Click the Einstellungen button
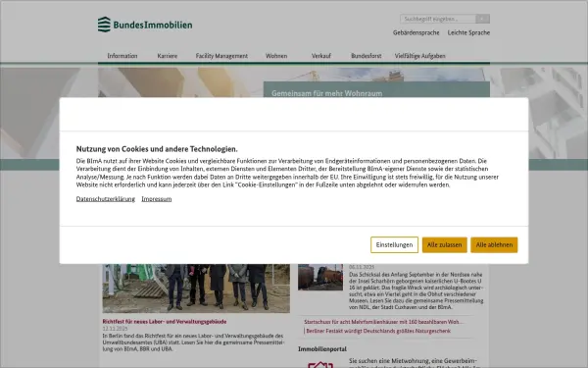The height and width of the screenshot is (368, 588). click(394, 244)
